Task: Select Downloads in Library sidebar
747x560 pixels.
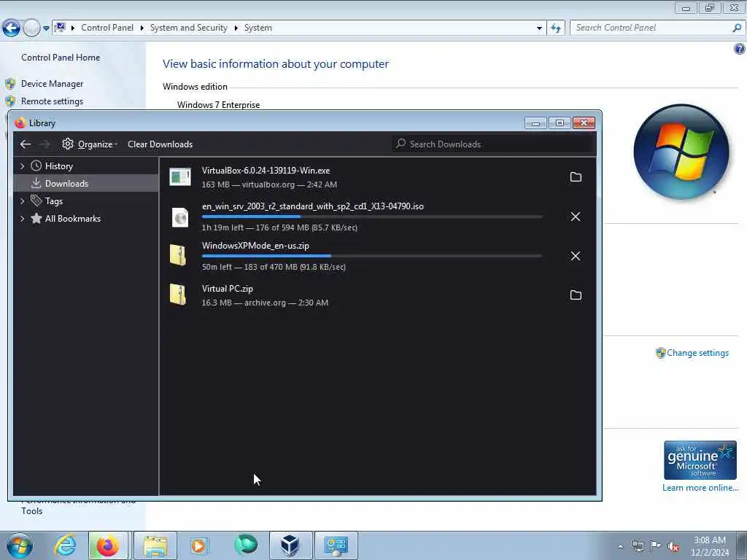Action: point(86,183)
